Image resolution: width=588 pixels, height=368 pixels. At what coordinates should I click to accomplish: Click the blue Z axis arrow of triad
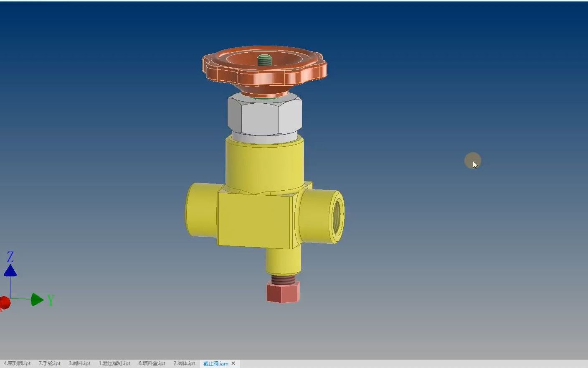click(10, 271)
